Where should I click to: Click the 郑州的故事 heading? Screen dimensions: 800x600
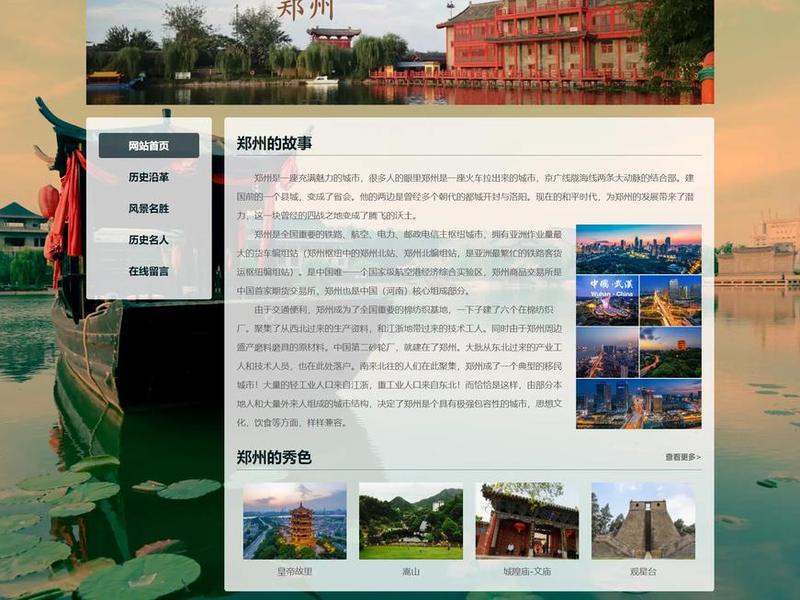point(274,143)
